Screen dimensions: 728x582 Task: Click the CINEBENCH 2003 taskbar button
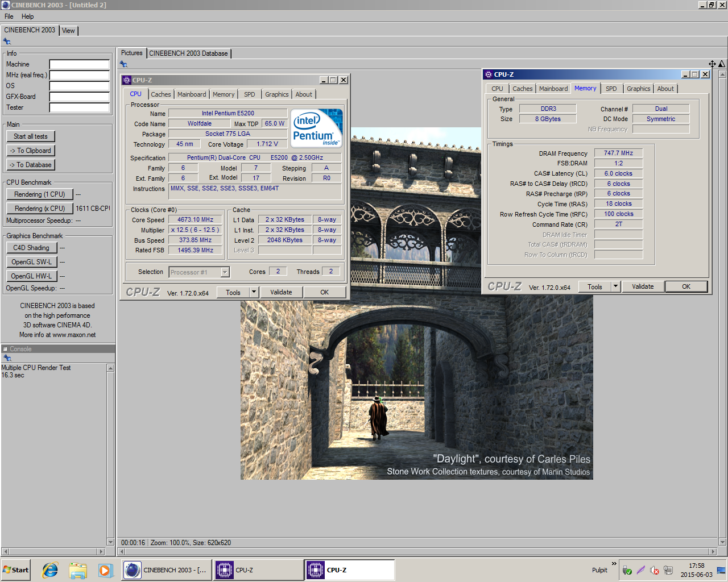[x=166, y=570]
